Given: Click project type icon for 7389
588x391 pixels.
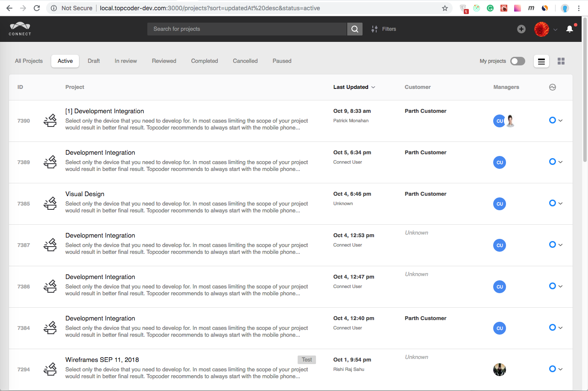Looking at the screenshot, I should click(x=50, y=162).
